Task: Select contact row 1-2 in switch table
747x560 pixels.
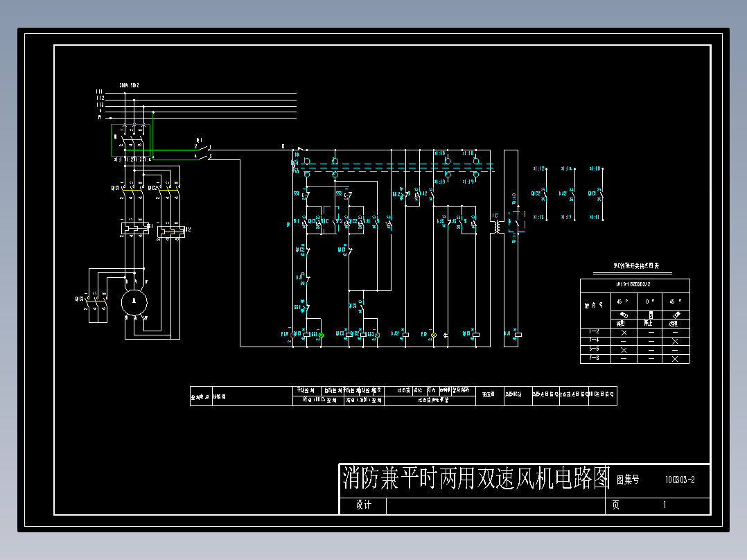Action: click(x=635, y=332)
